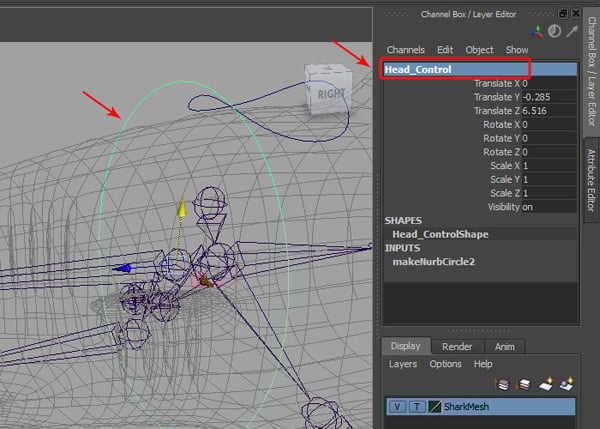Click the RIGHT face of the ViewCube
The height and width of the screenshot is (429, 600).
331,93
